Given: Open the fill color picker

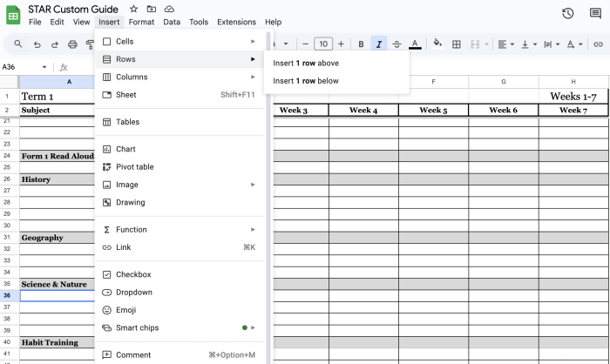Looking at the screenshot, I should (x=437, y=44).
